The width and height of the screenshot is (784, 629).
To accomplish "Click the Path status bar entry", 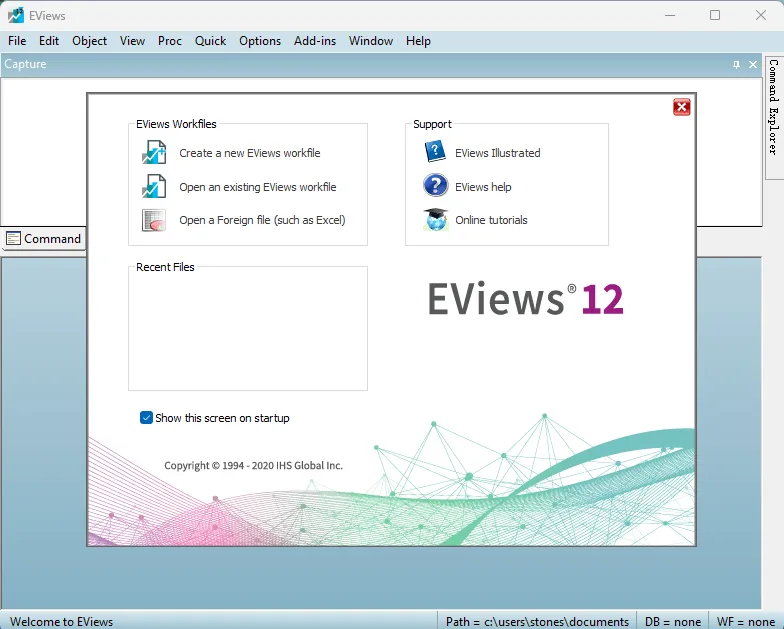I will pyautogui.click(x=538, y=622).
